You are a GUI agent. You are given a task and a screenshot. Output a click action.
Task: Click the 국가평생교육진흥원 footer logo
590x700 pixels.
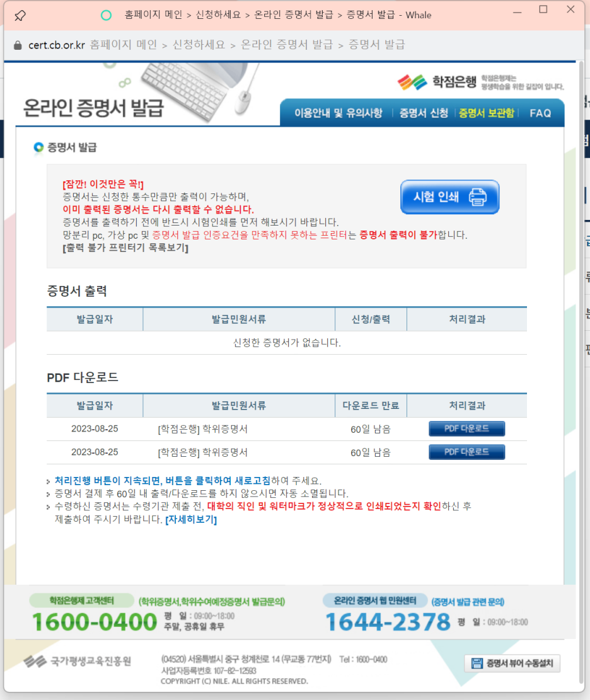[78, 661]
